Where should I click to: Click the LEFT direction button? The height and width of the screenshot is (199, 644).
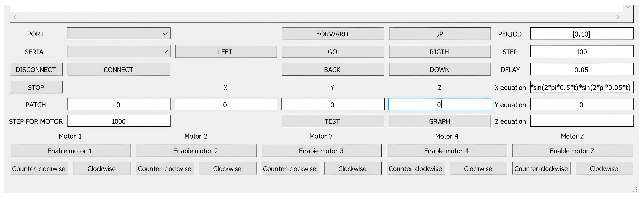click(x=226, y=52)
